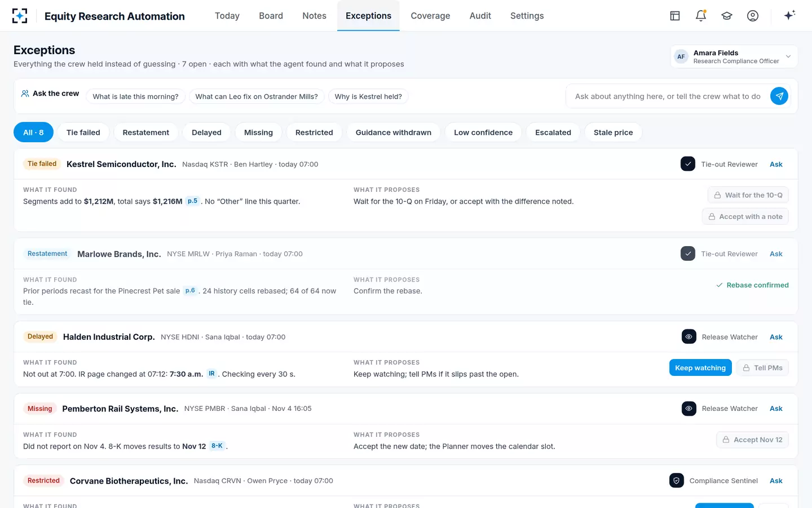This screenshot has width=812, height=508.
Task: Click Ask on the Marlowe Brands row
Action: pyautogui.click(x=776, y=254)
